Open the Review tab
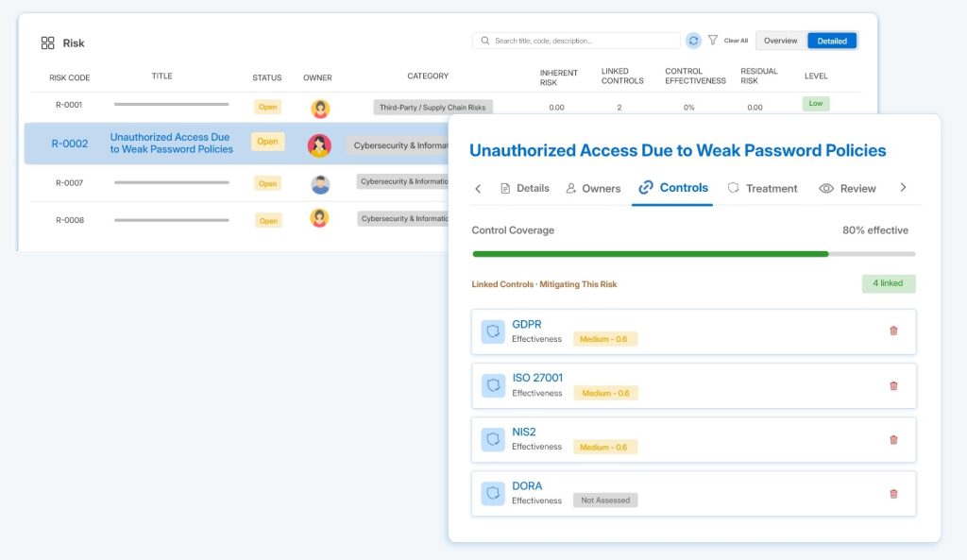Viewport: 967px width, 560px height. [847, 188]
